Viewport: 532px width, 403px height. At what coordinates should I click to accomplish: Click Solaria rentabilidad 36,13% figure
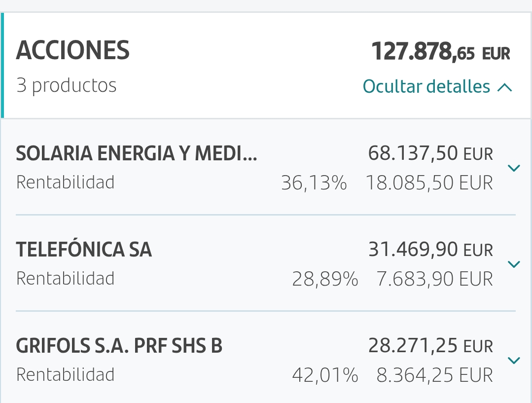(314, 183)
